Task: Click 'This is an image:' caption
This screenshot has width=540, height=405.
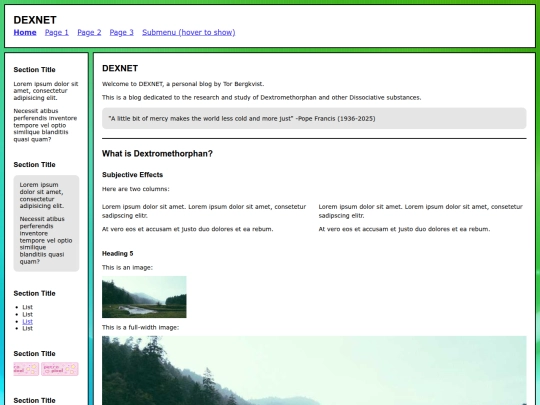Action: click(127, 268)
